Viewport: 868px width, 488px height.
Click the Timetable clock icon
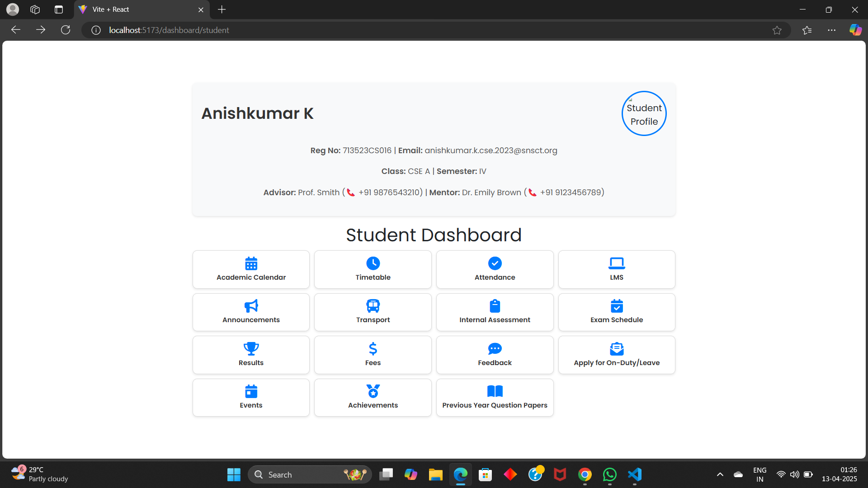tap(373, 263)
